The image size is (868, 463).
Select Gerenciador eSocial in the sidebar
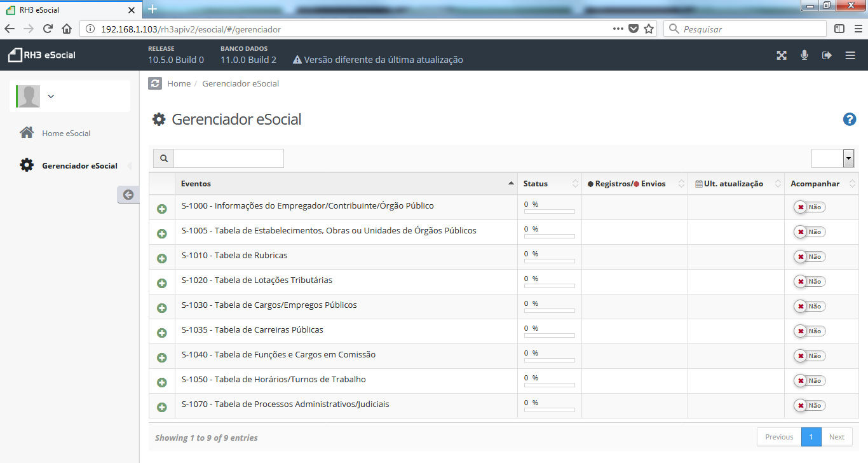point(79,166)
